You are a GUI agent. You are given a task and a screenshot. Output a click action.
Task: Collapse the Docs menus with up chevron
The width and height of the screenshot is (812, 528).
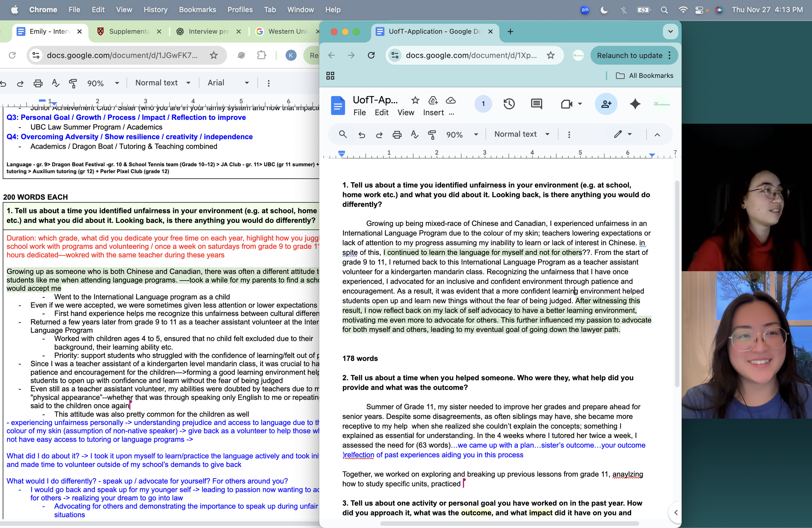(x=657, y=134)
